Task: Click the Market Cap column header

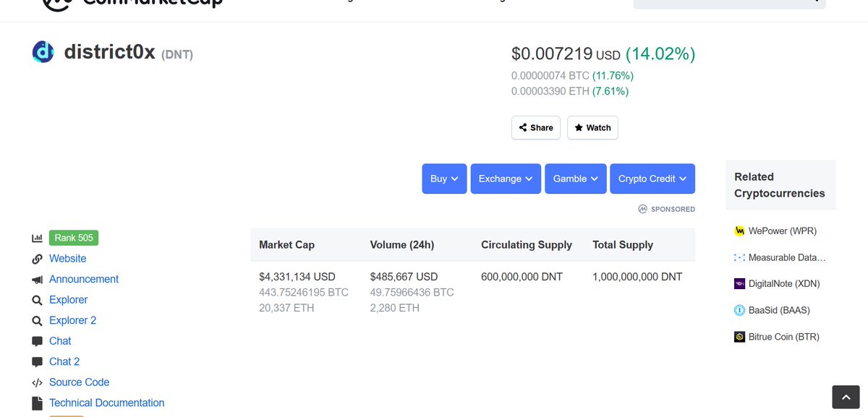Action: 287,245
